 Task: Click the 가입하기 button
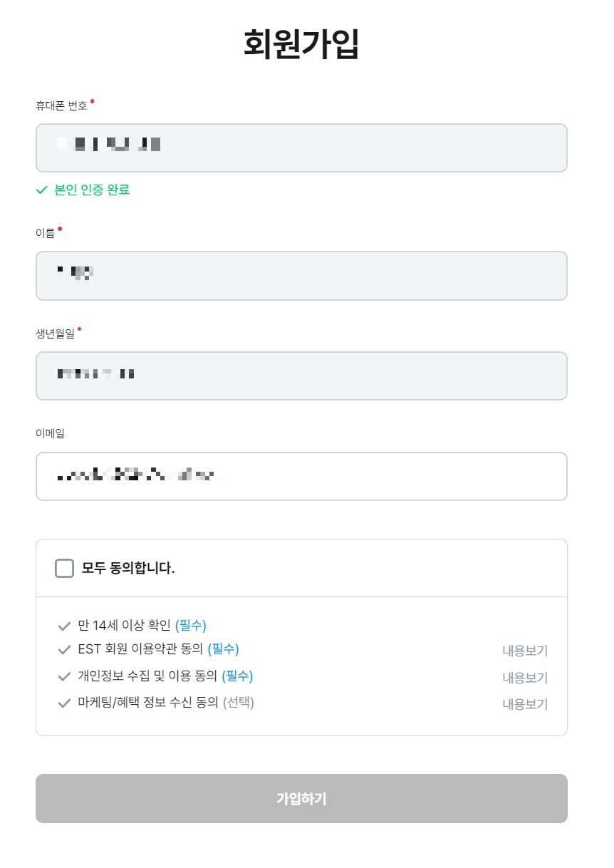coord(301,798)
